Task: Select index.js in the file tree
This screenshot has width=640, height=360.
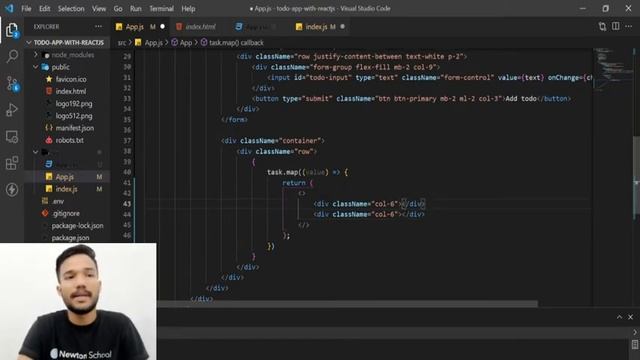Action: [66, 189]
